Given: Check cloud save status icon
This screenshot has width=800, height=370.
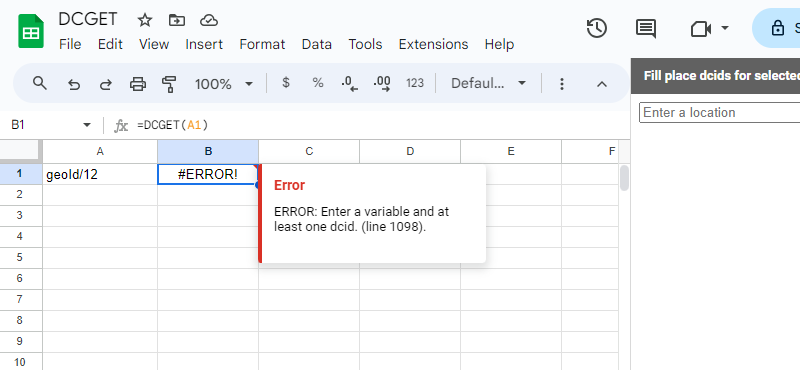Looking at the screenshot, I should pos(209,20).
